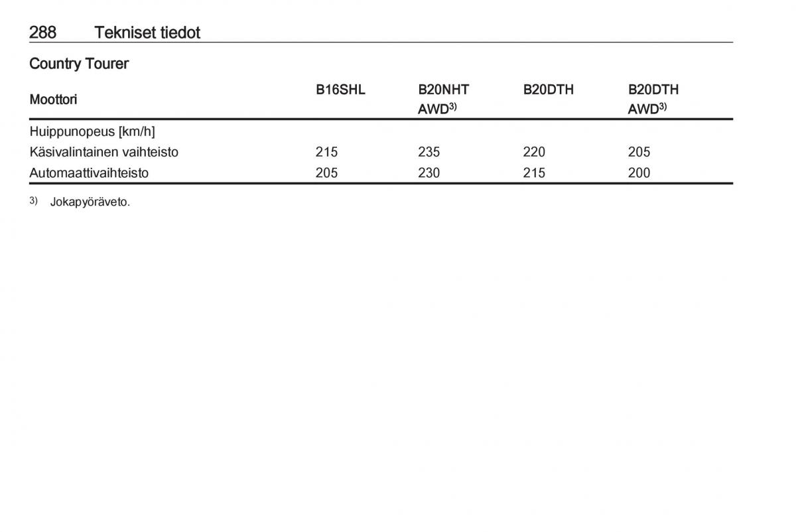The height and width of the screenshot is (532, 796).
Task: Click manual gearbox value 235
Action: coord(429,152)
